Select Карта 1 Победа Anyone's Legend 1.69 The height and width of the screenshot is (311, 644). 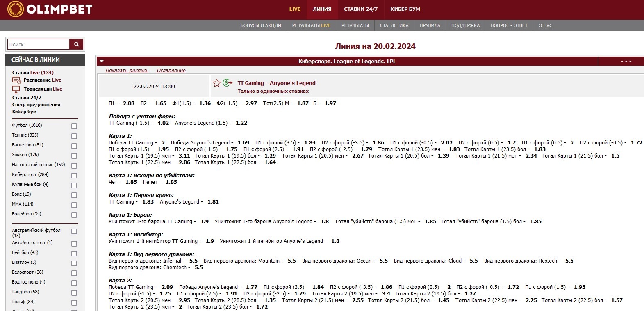click(243, 143)
